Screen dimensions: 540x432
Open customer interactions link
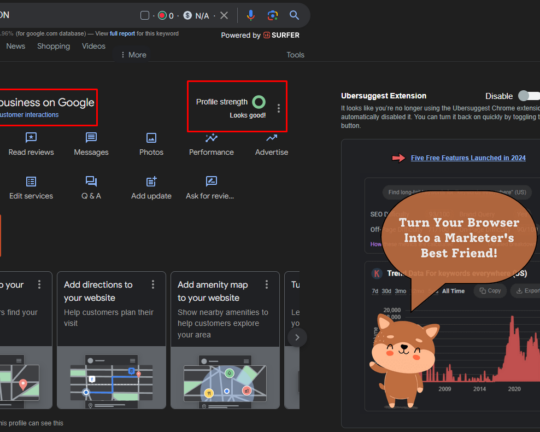[x=29, y=115]
